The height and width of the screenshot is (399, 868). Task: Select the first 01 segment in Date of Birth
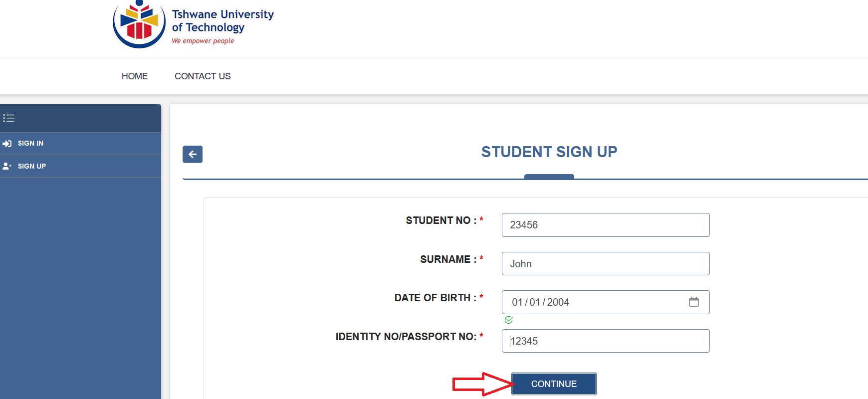click(517, 302)
